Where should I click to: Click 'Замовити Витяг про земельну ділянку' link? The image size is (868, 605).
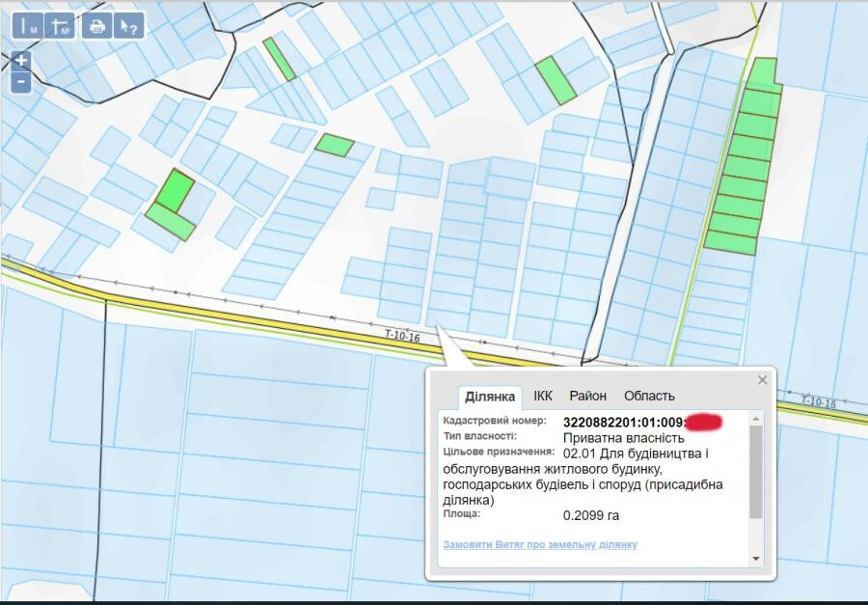(540, 544)
